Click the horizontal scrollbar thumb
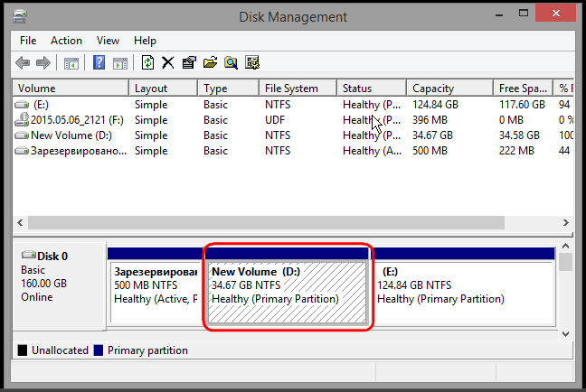The width and height of the screenshot is (586, 392). [x=266, y=222]
